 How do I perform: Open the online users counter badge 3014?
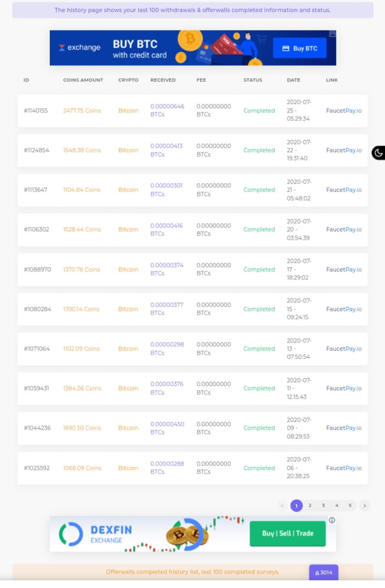click(324, 572)
